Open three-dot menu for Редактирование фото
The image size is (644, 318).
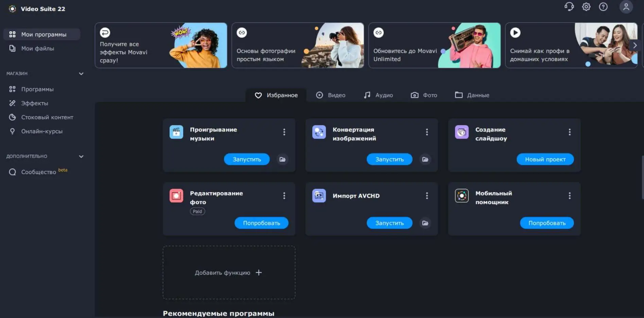tap(284, 196)
